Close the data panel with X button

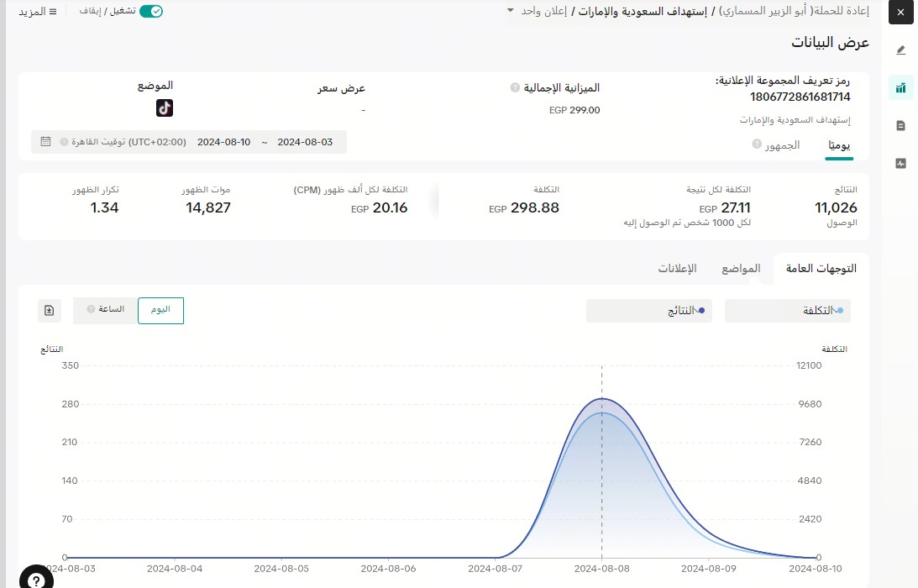tap(900, 13)
